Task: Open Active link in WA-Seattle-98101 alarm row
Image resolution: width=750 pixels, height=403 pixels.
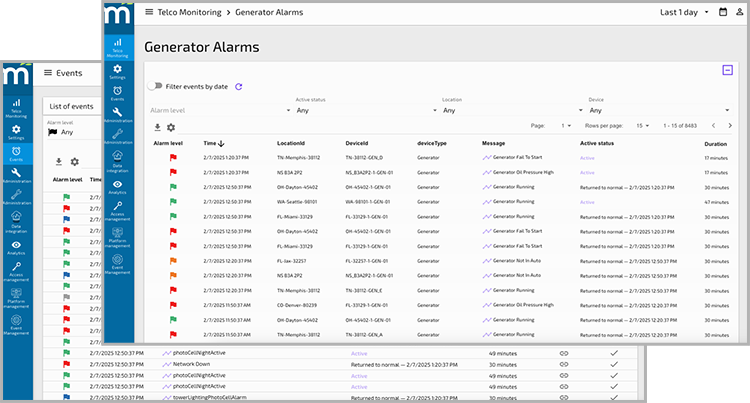Action: 587,202
